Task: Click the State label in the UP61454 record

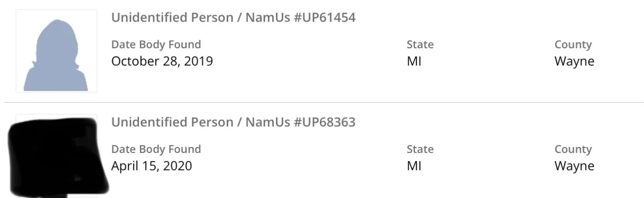Action: pyautogui.click(x=420, y=45)
